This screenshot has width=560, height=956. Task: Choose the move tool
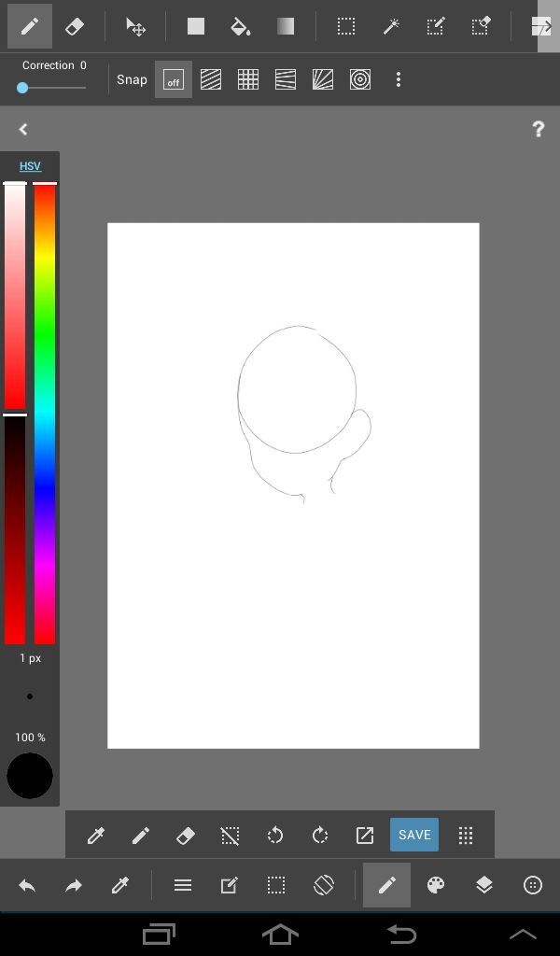[135, 26]
